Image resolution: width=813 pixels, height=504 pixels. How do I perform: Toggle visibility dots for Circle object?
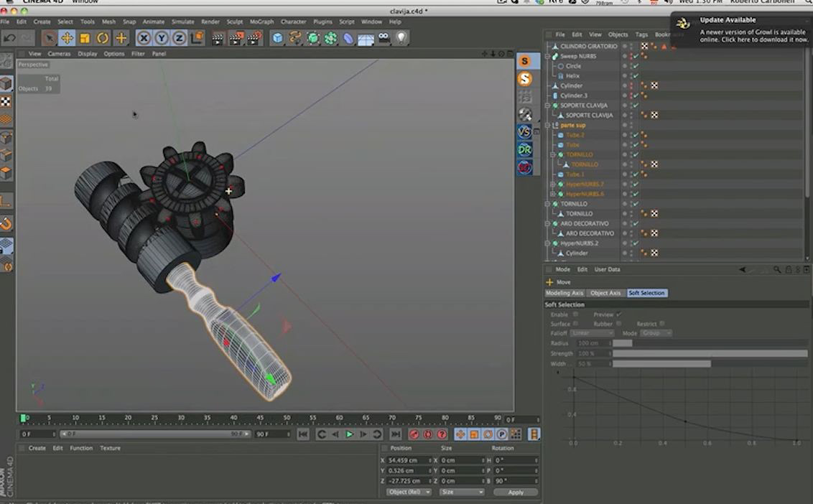coord(631,66)
